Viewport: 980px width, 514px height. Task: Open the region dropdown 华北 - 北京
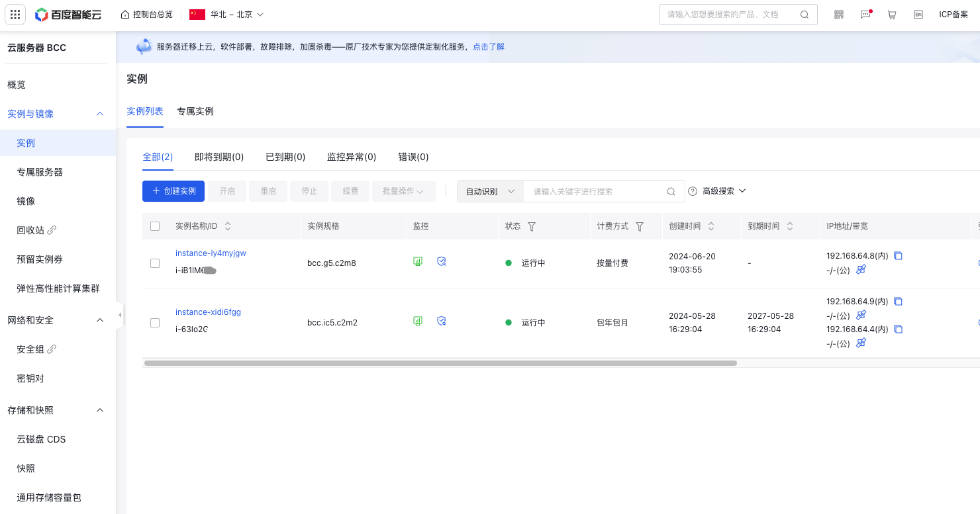(x=226, y=15)
